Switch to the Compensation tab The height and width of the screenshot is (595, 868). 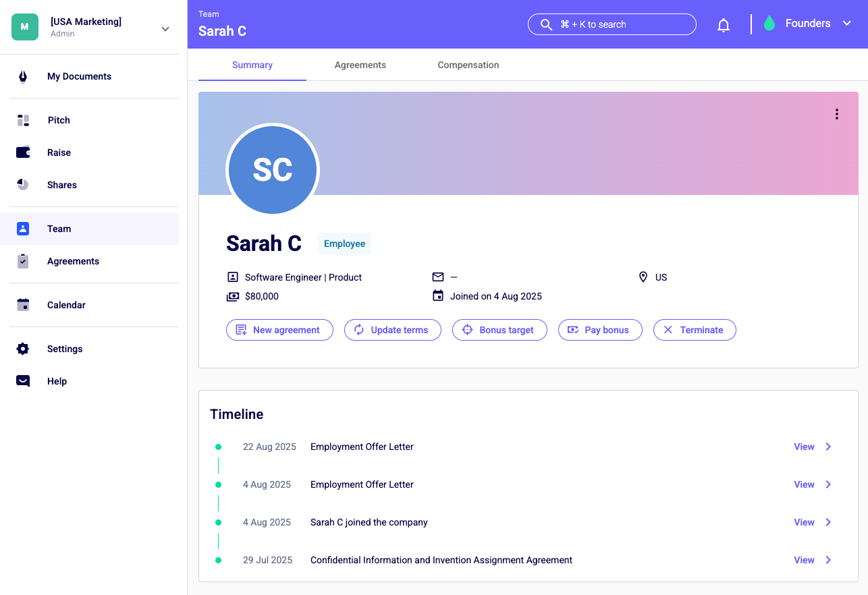[468, 65]
